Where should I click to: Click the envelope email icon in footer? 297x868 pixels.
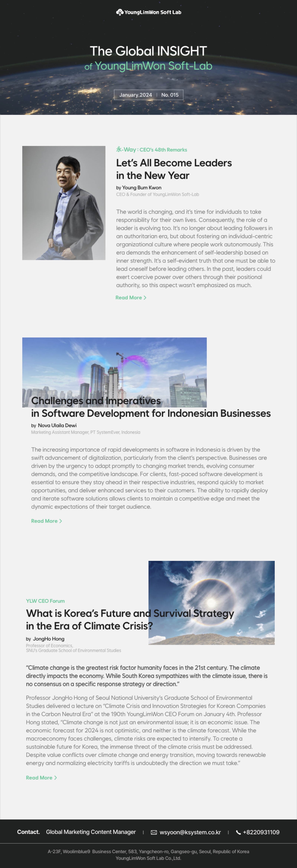154,832
